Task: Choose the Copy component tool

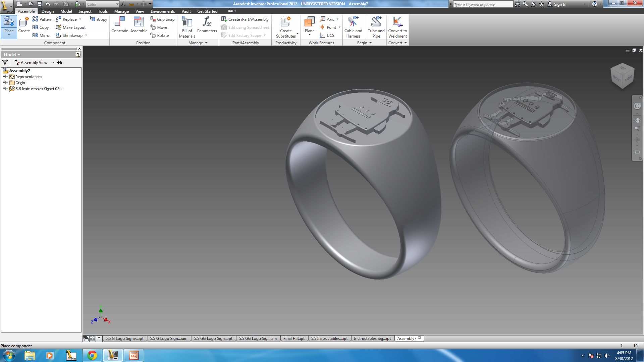Action: pos(41,27)
